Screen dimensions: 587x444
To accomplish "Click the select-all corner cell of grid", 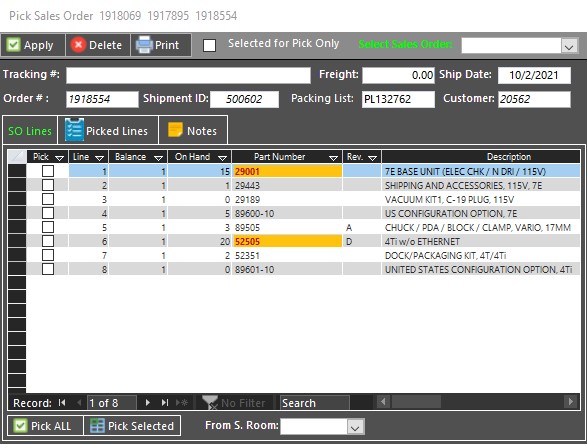I will tap(17, 156).
